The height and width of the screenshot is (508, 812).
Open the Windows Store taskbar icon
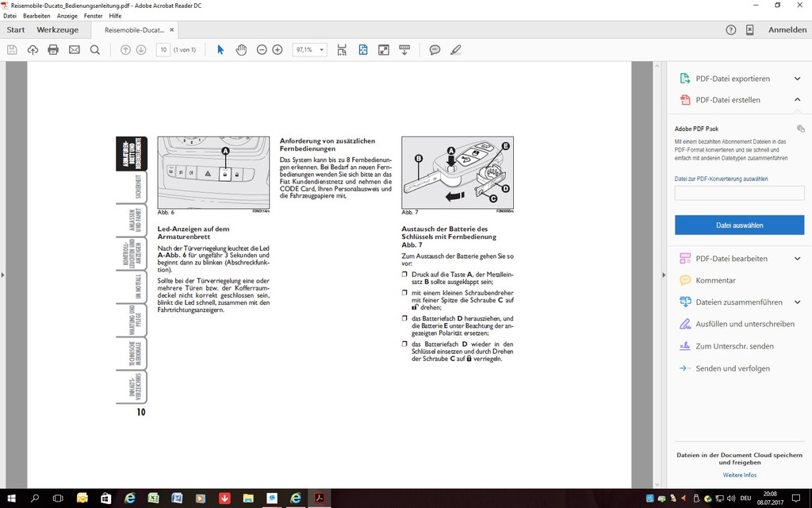105,498
